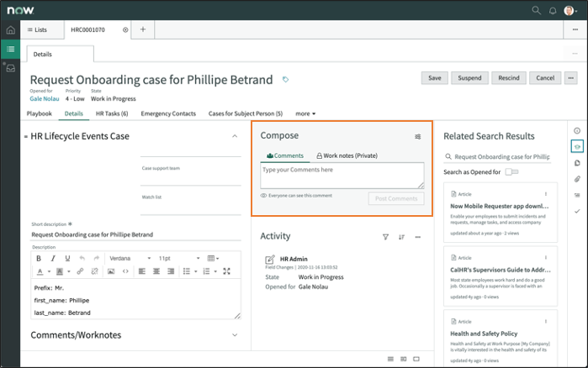This screenshot has width=588, height=368.
Task: Change Activity sort order
Action: coord(401,237)
